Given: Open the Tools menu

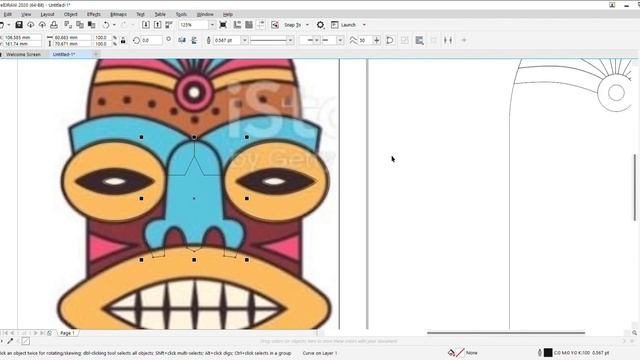Looking at the screenshot, I should point(181,14).
